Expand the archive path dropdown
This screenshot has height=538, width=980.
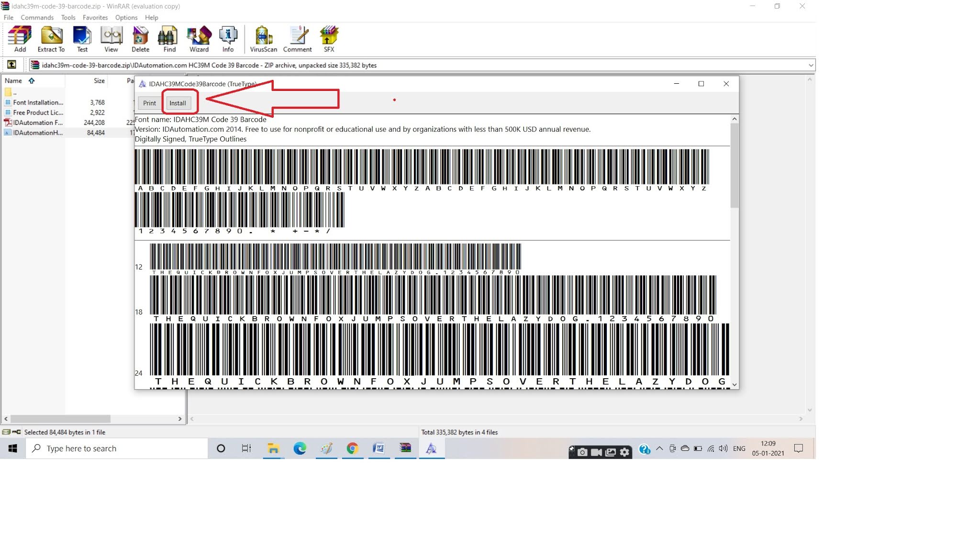click(810, 65)
